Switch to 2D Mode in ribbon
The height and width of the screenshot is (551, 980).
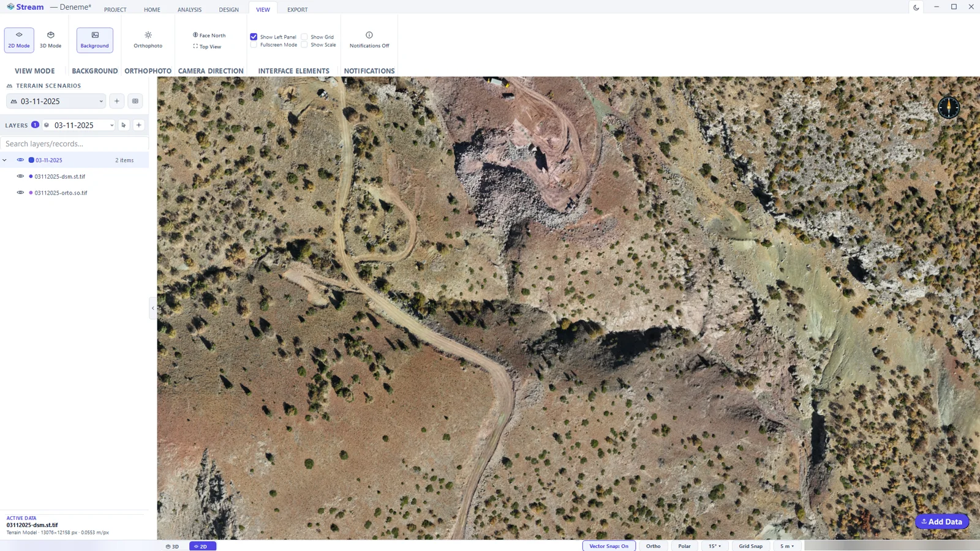(x=19, y=40)
